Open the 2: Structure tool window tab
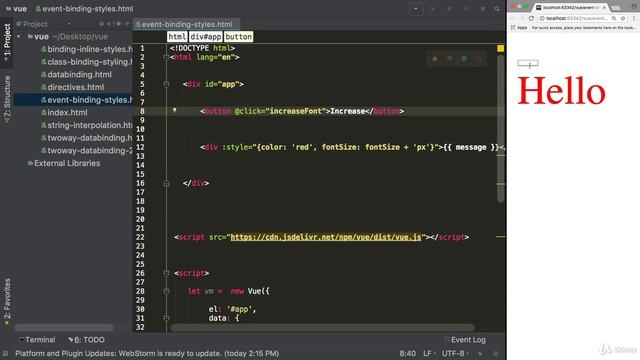This screenshot has width=640, height=360. pos(7,99)
